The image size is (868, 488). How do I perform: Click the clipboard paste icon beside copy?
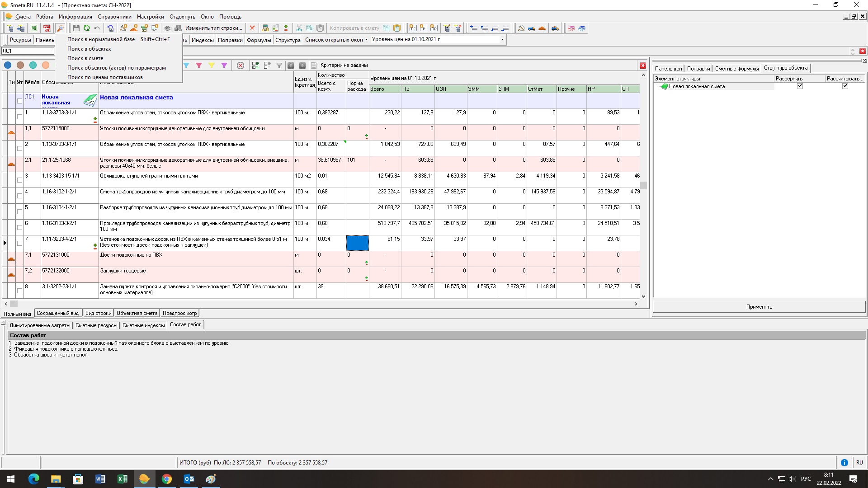(320, 28)
